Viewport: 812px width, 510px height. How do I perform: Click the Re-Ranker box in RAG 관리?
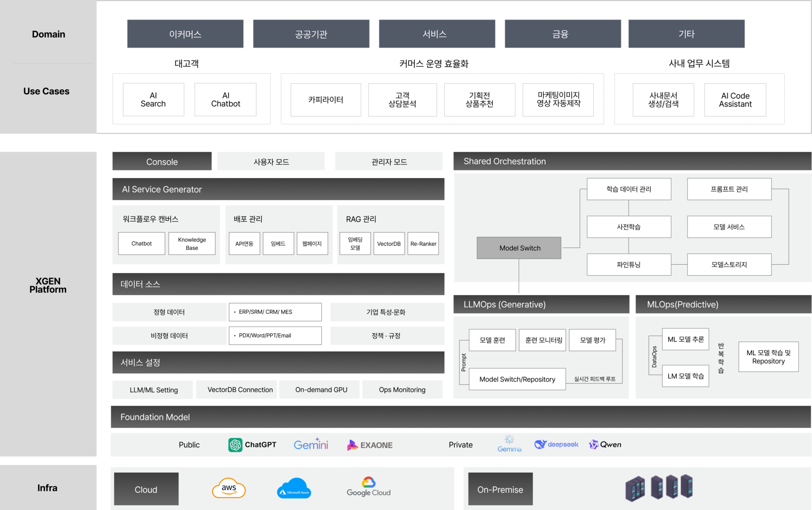[x=423, y=244]
